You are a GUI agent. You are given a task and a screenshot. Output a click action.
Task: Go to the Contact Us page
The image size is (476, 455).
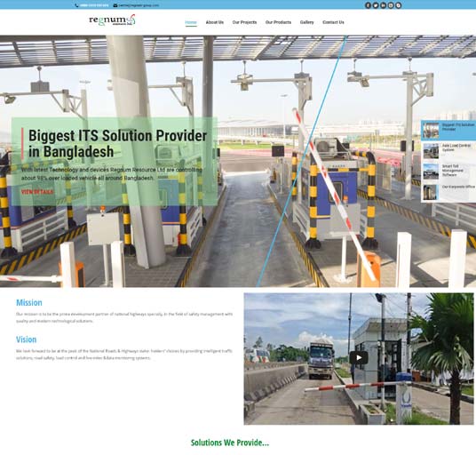(333, 22)
